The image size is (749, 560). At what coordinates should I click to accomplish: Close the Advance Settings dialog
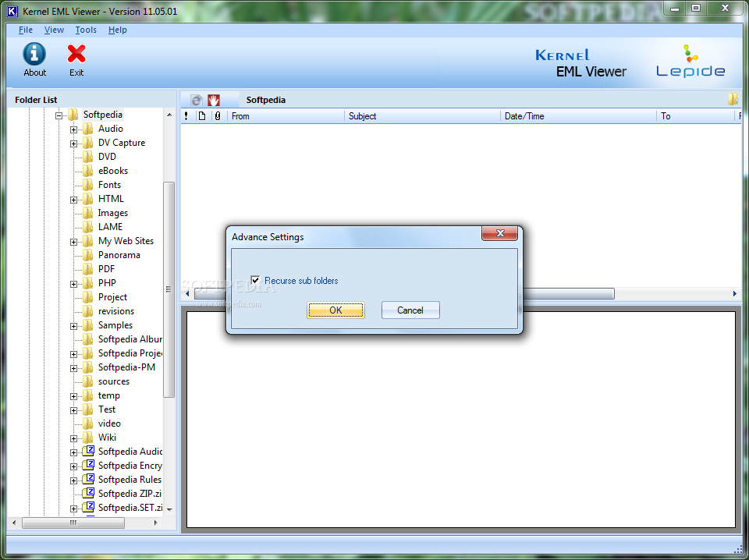click(499, 233)
